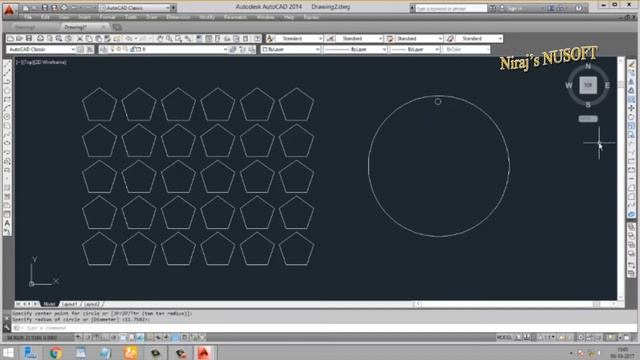This screenshot has width=640, height=360.
Task: Open the Format menu
Action: 107,18
